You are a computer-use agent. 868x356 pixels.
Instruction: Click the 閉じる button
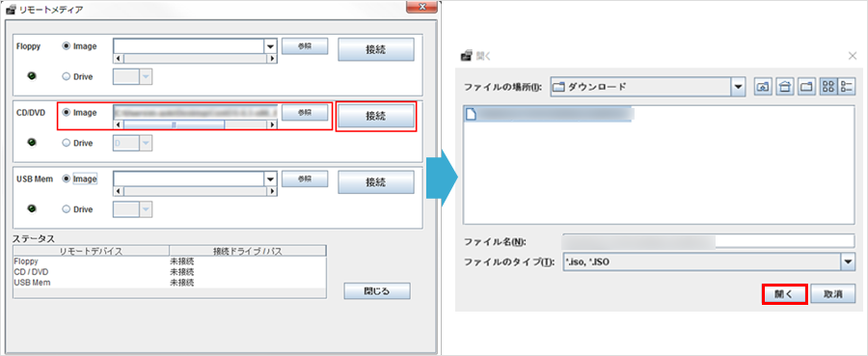(376, 290)
